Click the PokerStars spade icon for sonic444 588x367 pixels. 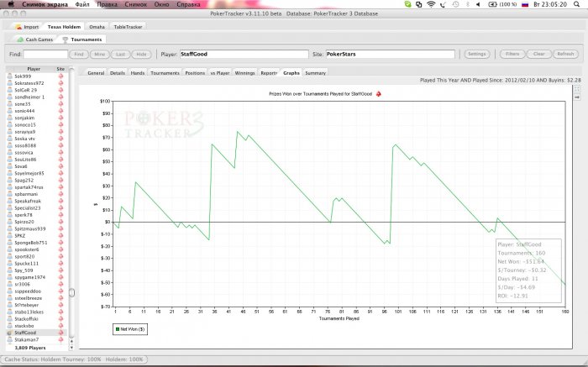point(60,111)
